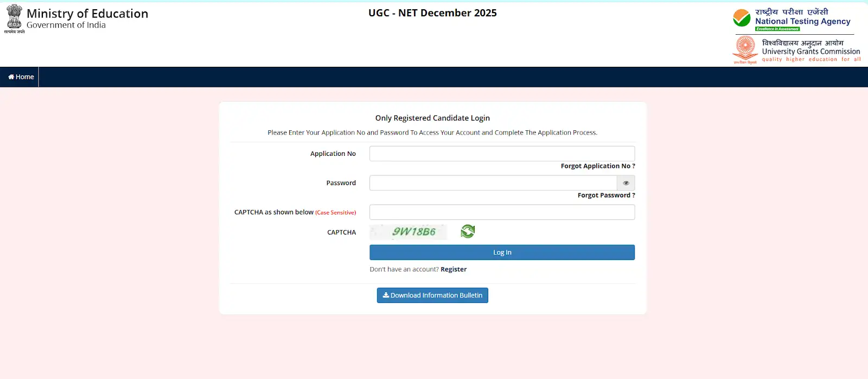Image resolution: width=868 pixels, height=379 pixels.
Task: Open the Home menu item
Action: [21, 77]
